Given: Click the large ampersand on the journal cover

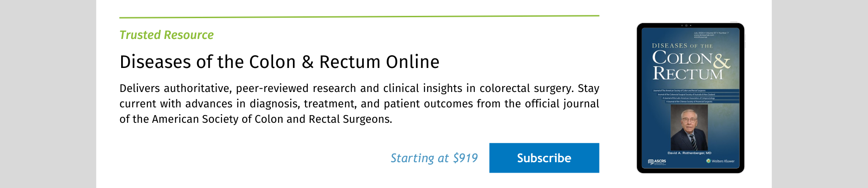Looking at the screenshot, I should (x=722, y=62).
